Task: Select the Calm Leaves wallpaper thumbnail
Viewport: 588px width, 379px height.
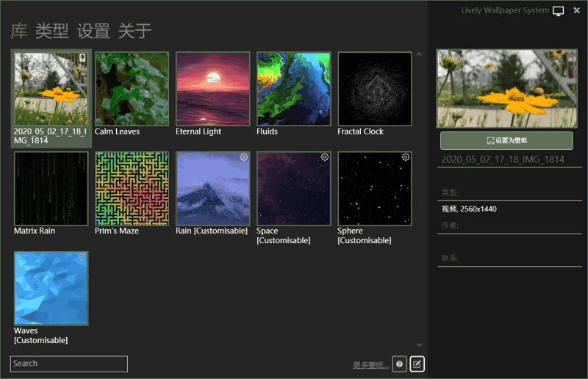Action: click(x=132, y=89)
